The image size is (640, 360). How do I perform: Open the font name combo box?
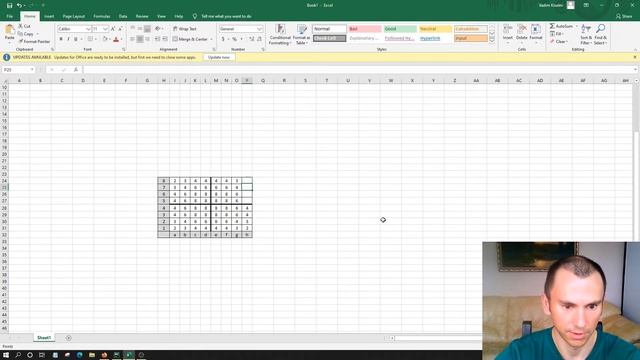pyautogui.click(x=74, y=29)
